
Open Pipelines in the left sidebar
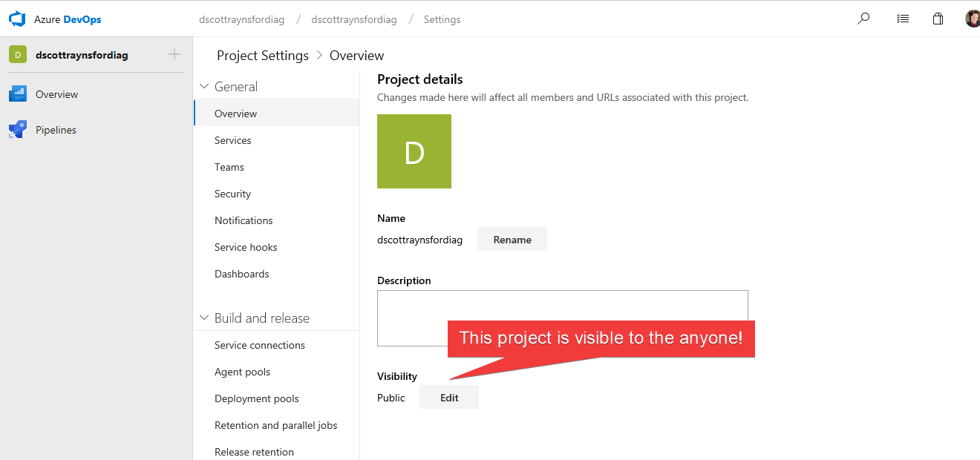pos(56,130)
